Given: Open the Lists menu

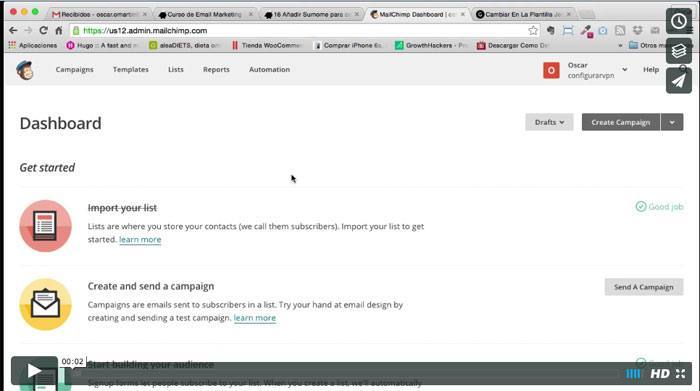Looking at the screenshot, I should [x=176, y=70].
